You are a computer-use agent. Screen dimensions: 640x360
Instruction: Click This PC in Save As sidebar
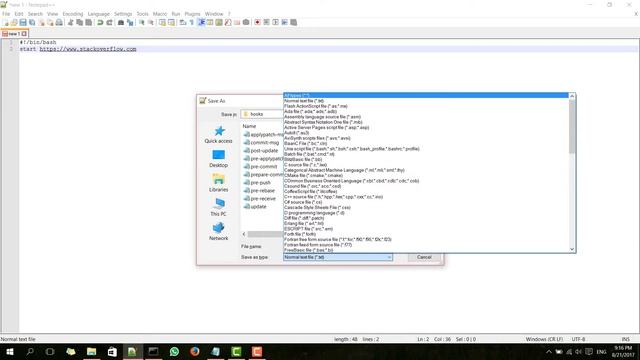(x=218, y=207)
